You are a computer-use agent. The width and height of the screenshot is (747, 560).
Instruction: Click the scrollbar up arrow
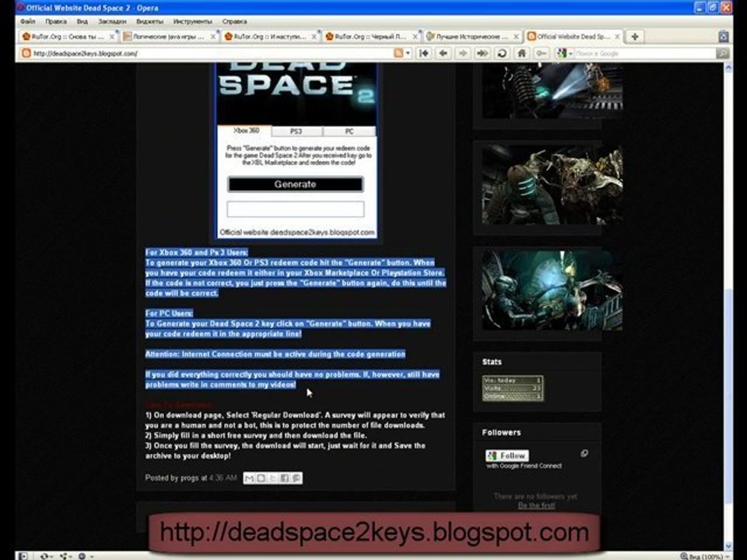(728, 68)
